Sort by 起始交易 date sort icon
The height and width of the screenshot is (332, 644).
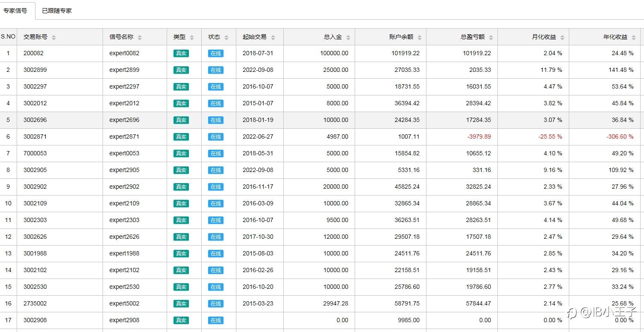click(273, 38)
